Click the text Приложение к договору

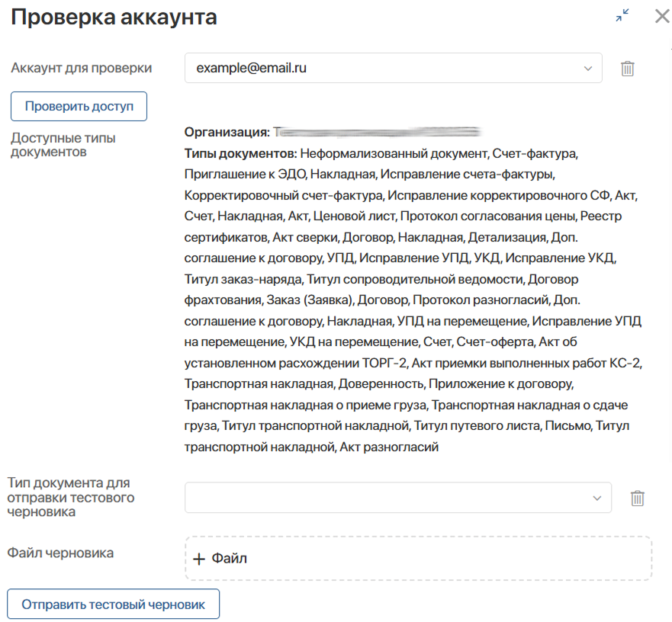500,384
